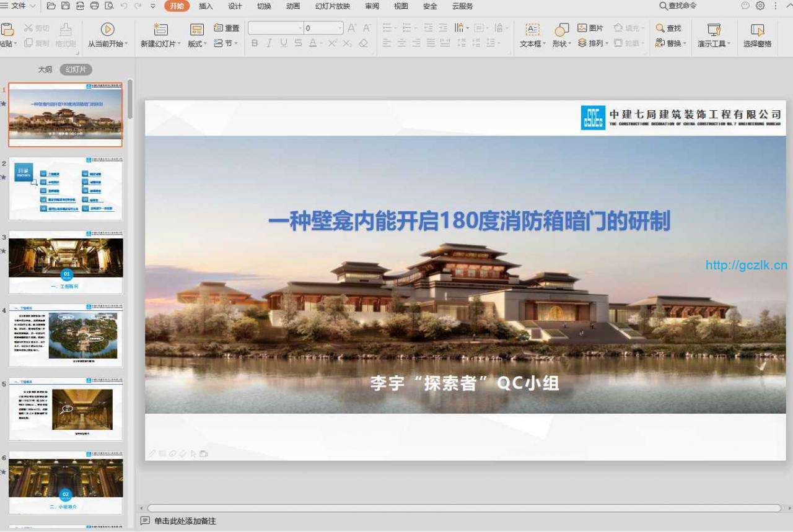The height and width of the screenshot is (532, 793).
Task: Open the 演示工具 dropdown
Action: pos(714,44)
